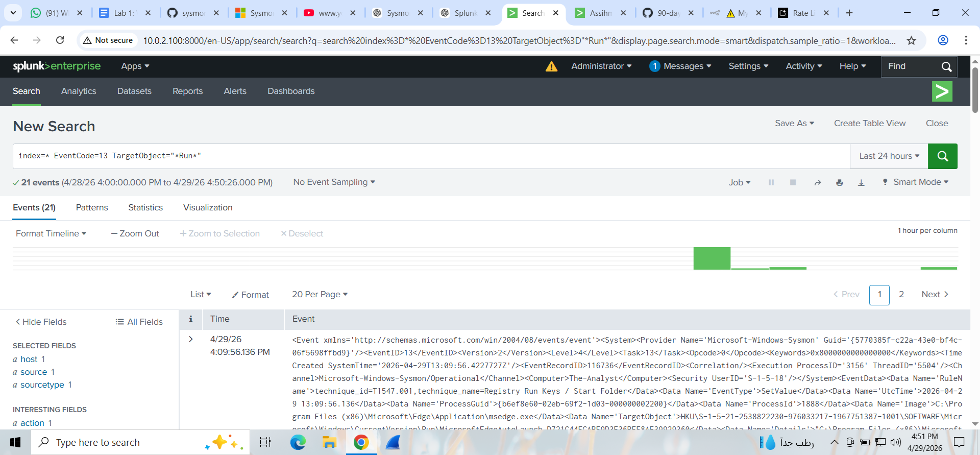Switch to Visualization tab

(208, 207)
